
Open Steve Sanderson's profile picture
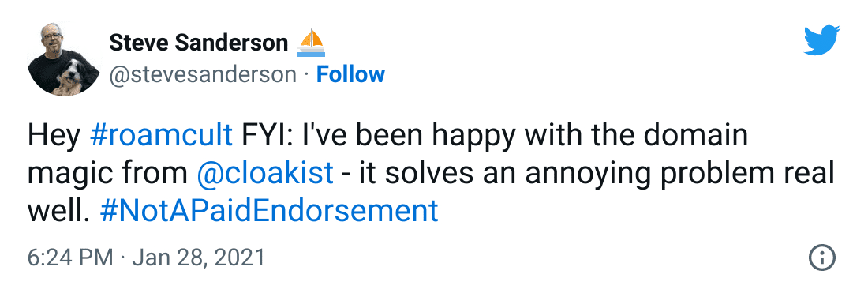pos(63,58)
